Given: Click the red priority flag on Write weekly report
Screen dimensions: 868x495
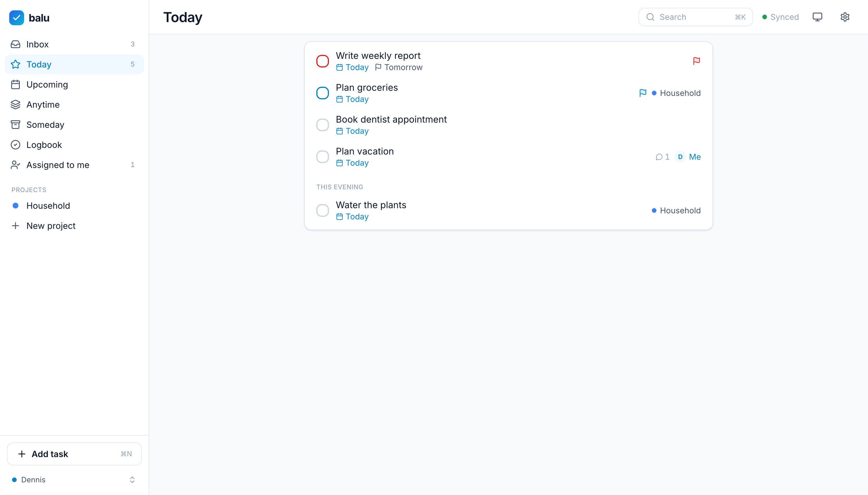Looking at the screenshot, I should pyautogui.click(x=696, y=61).
